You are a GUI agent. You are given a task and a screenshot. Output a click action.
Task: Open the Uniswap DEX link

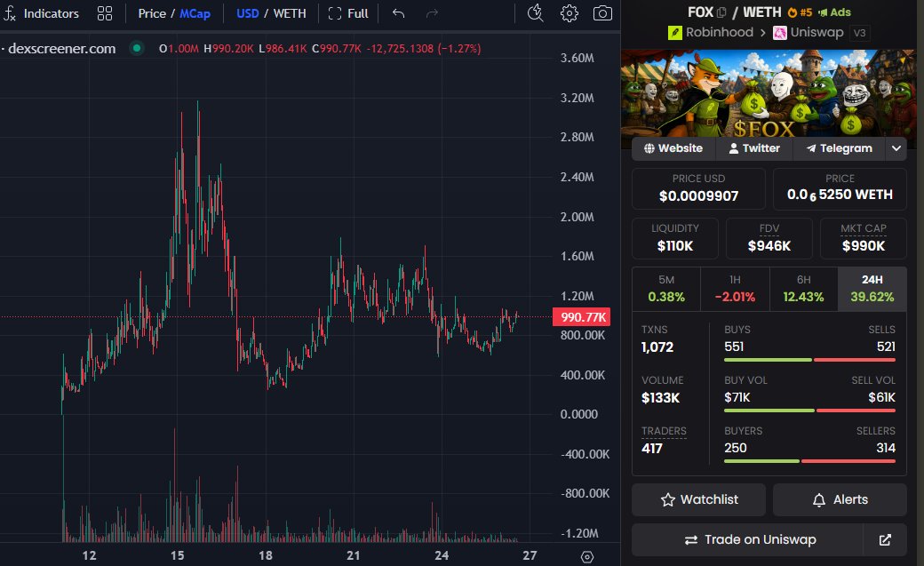808,32
